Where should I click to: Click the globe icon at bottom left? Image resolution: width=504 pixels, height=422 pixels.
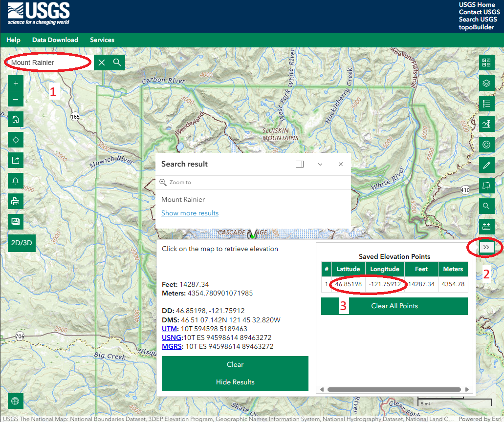[x=16, y=401]
